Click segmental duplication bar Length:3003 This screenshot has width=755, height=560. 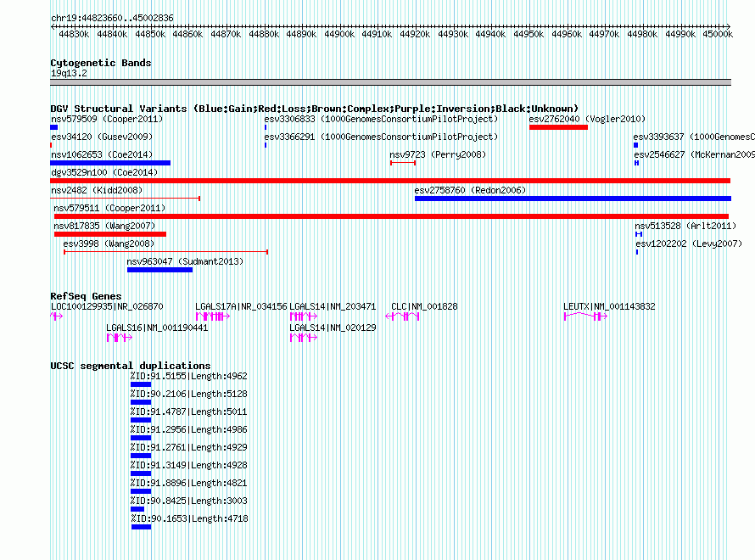[x=137, y=509]
